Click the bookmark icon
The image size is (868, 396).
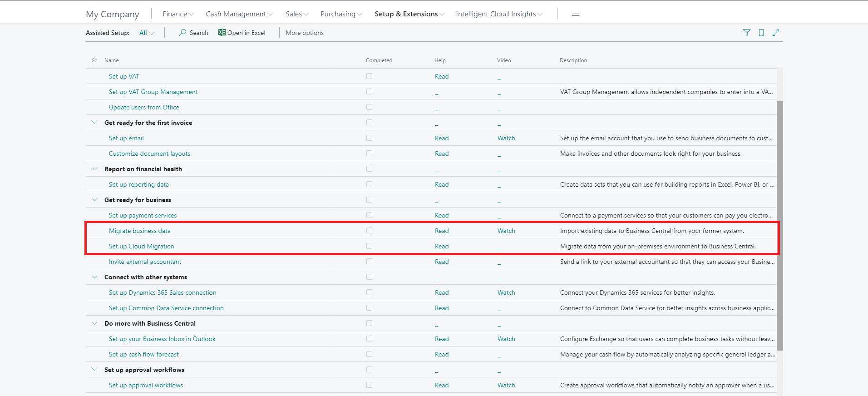point(761,33)
